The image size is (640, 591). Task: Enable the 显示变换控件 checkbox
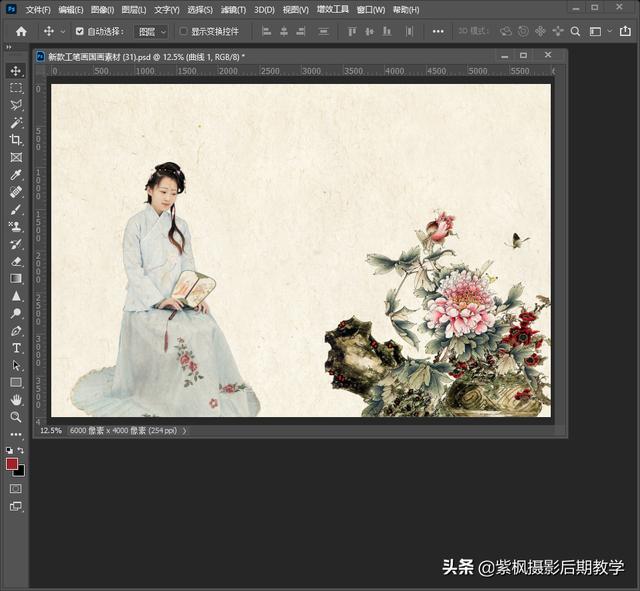tap(183, 31)
